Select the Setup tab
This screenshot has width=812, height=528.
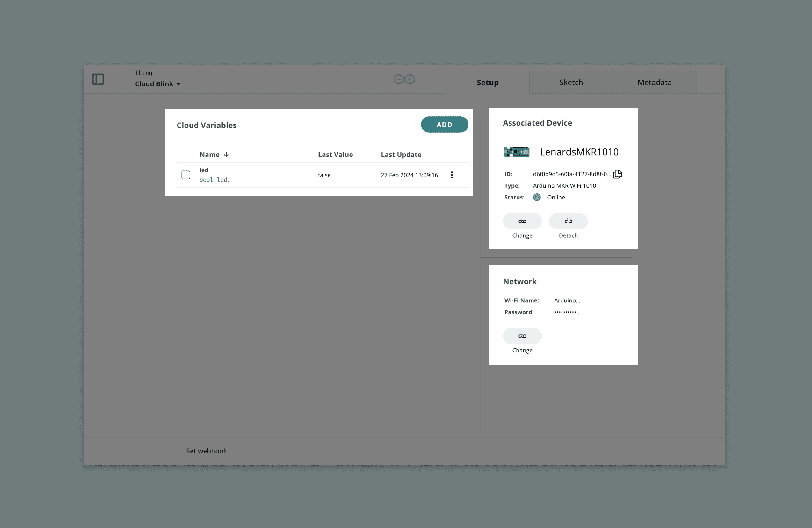[487, 83]
